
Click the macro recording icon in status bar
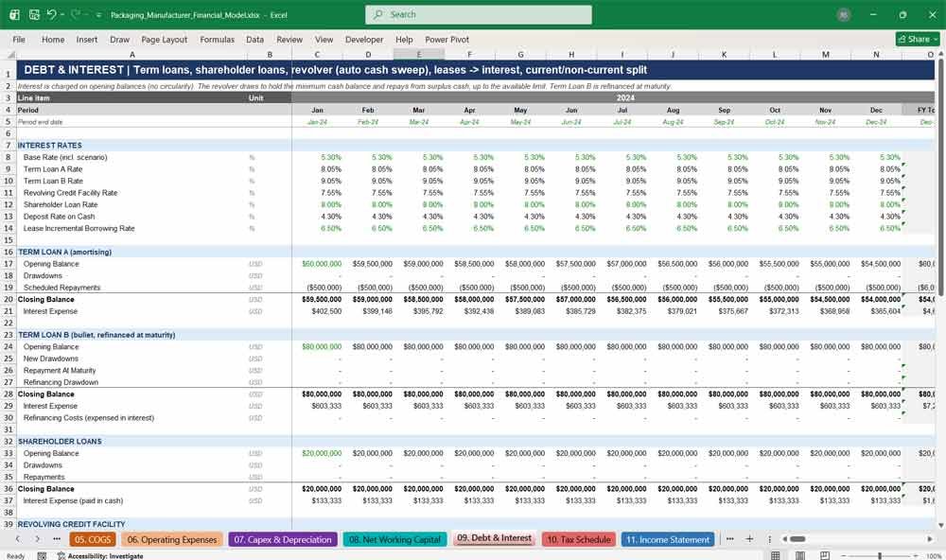coord(42,556)
